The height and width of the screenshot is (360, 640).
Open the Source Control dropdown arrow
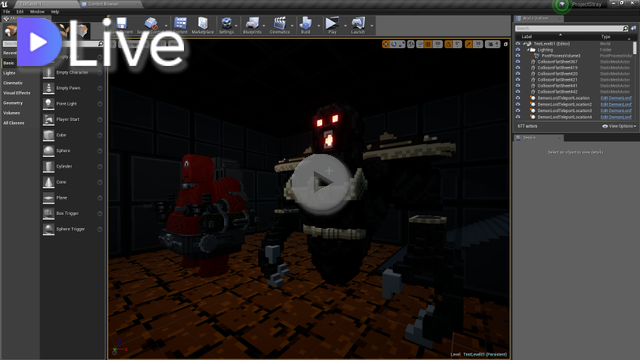166,26
